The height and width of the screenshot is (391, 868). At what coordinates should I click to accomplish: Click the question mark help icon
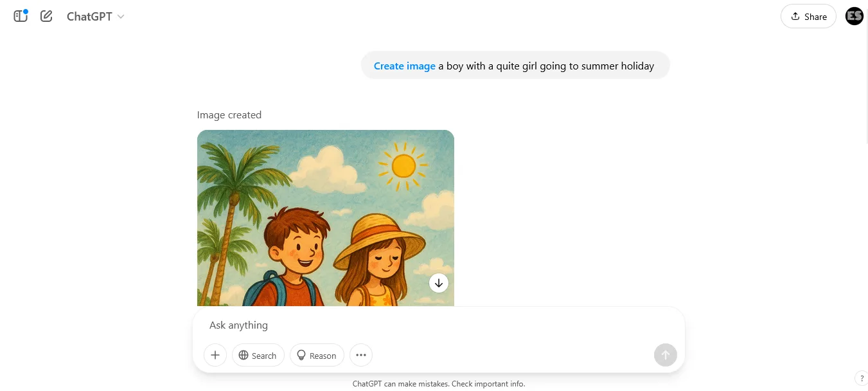pyautogui.click(x=861, y=378)
